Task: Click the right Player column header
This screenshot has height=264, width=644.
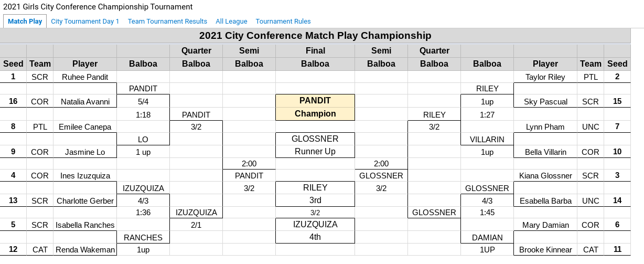Action: click(545, 64)
